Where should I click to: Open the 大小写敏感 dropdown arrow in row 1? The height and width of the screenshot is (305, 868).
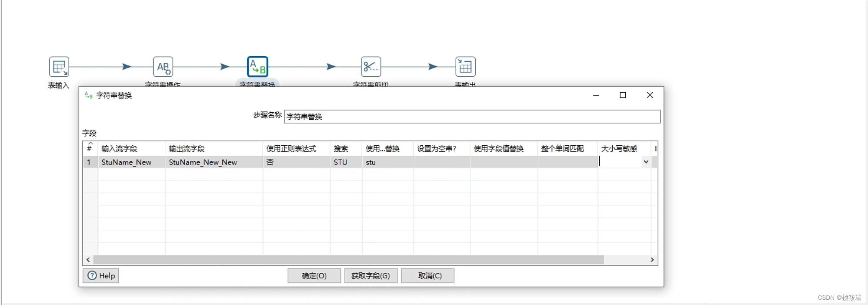(x=646, y=162)
